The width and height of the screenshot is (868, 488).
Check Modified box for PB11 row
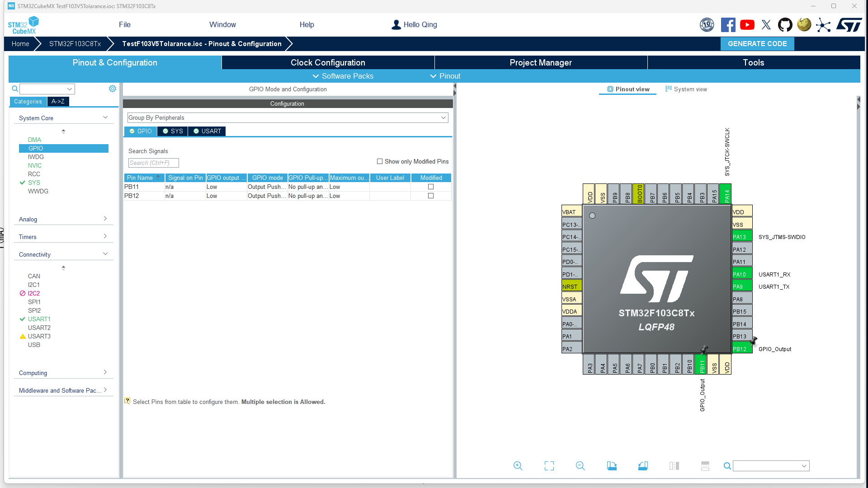[x=431, y=187]
